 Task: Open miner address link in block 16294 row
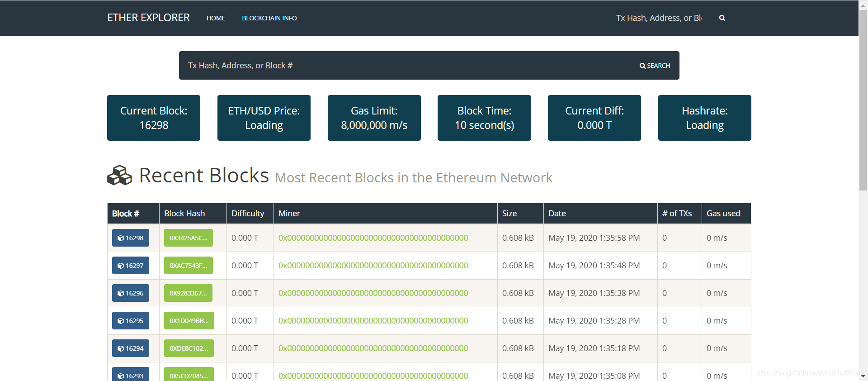[373, 348]
